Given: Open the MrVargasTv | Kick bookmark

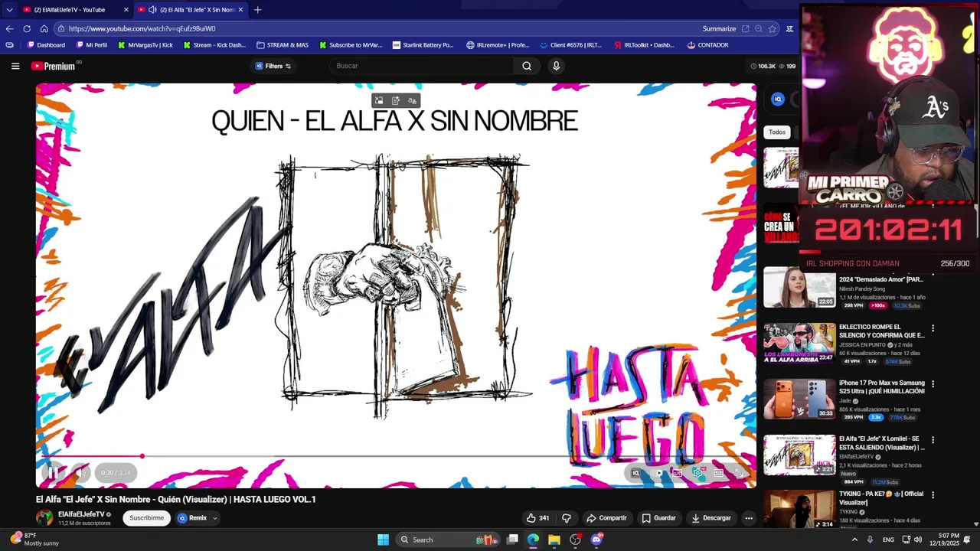Looking at the screenshot, I should pyautogui.click(x=145, y=45).
